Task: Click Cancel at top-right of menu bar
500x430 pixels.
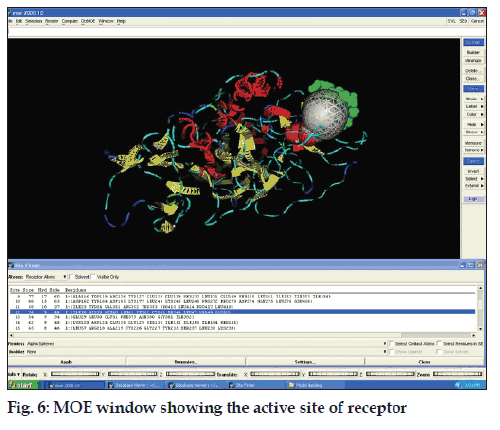Action: (477, 21)
